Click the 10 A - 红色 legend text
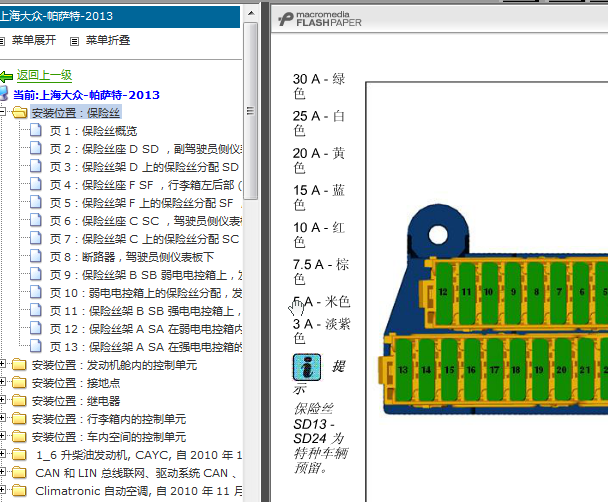 [x=319, y=235]
